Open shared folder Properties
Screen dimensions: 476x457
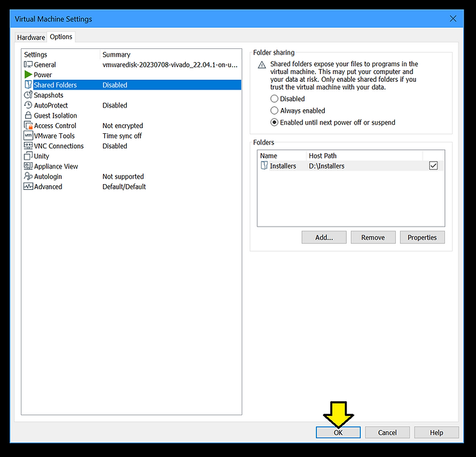point(422,238)
